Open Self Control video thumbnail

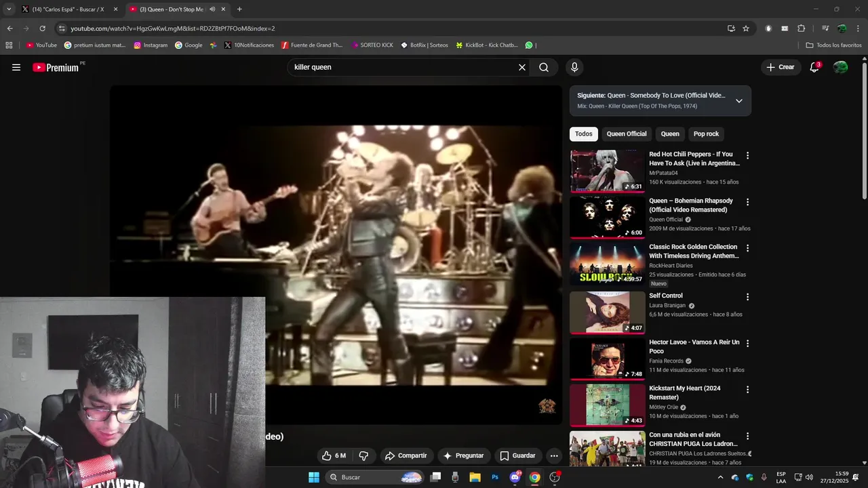pyautogui.click(x=608, y=312)
